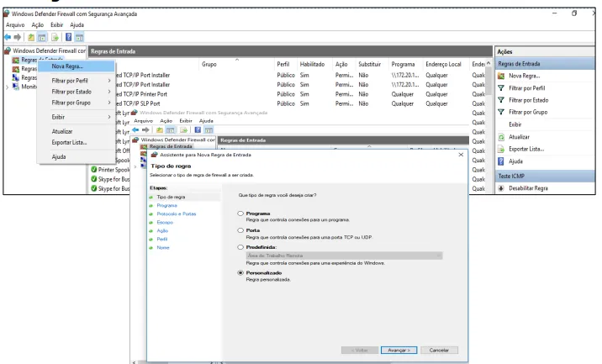The height and width of the screenshot is (364, 602).
Task: Select the TCP/IP SLP Port rule row
Action: click(x=287, y=103)
